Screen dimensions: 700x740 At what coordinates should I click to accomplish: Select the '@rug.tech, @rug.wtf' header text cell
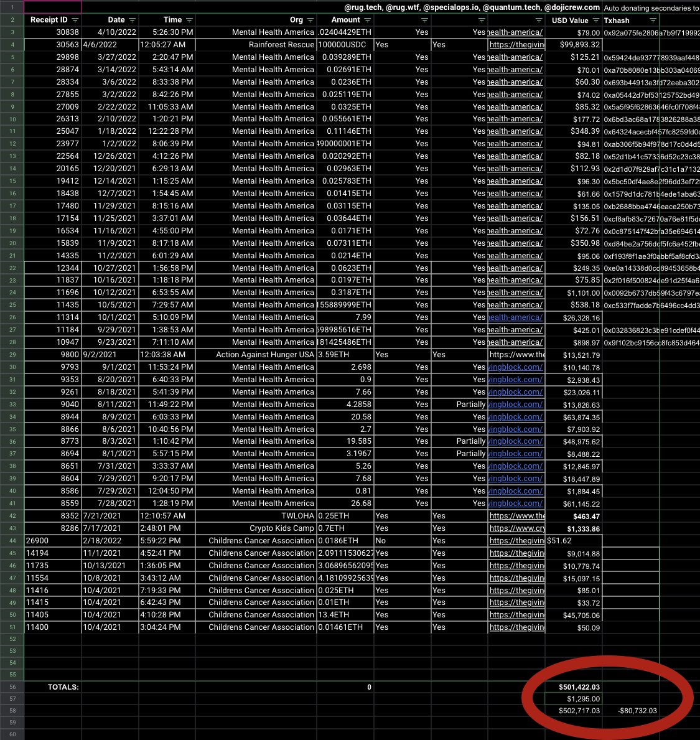pyautogui.click(x=472, y=7)
